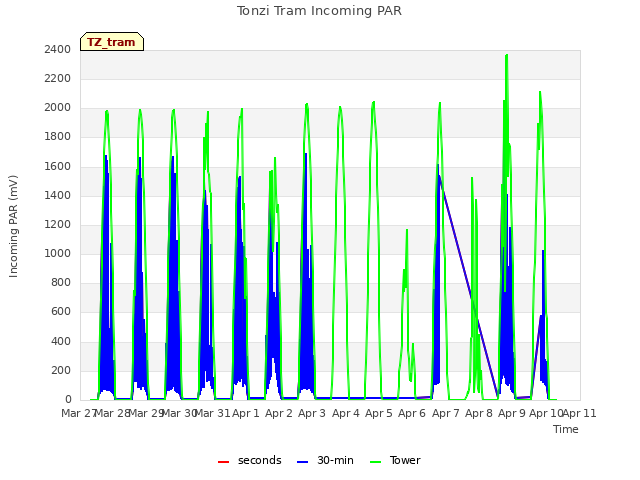Image resolution: width=640 pixels, height=480 pixels.
Task: Click the 2400 y-axis tick label
Action: coord(58,49)
